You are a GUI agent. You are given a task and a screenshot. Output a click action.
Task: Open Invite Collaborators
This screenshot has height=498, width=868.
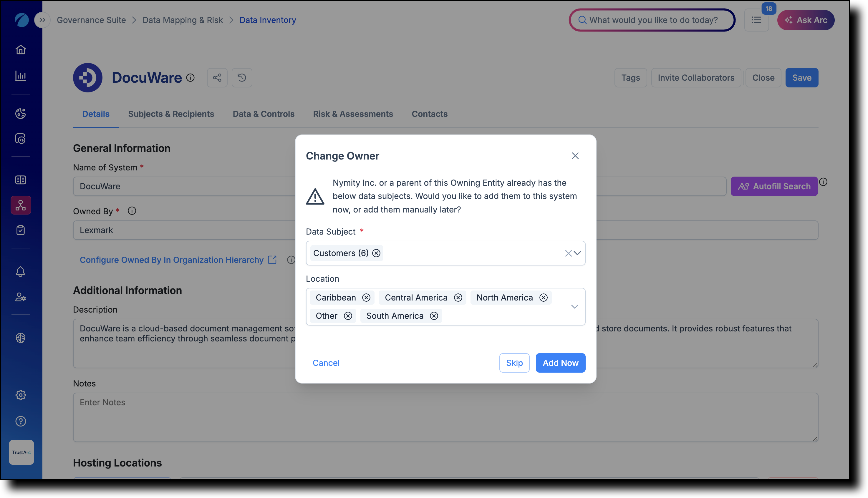coord(696,78)
